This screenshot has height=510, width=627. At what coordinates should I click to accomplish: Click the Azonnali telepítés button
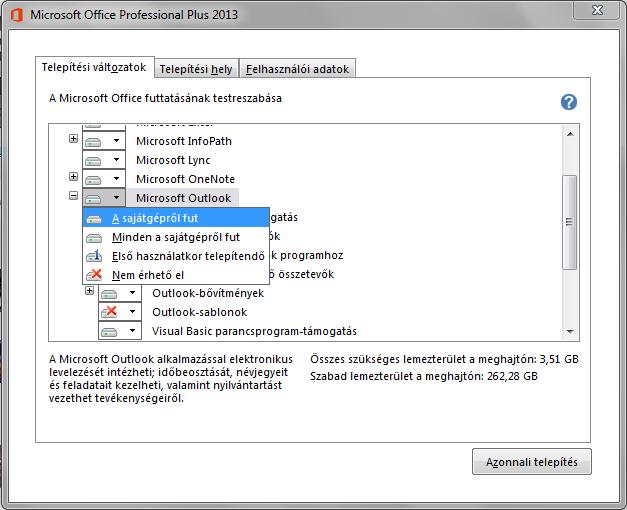531,462
